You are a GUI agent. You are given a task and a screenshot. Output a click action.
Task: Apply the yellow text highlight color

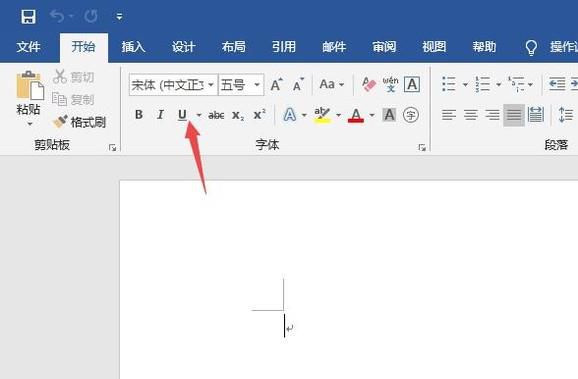click(x=323, y=115)
